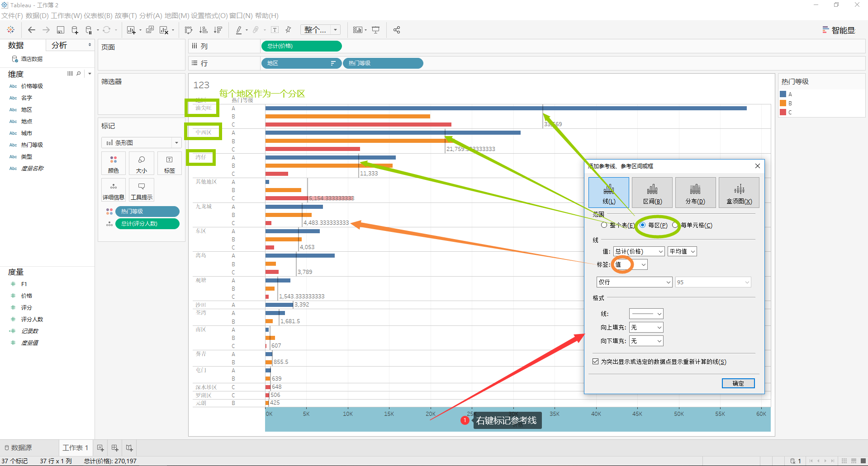Choose the Band (区间) reference type
The image size is (868, 466).
[652, 193]
